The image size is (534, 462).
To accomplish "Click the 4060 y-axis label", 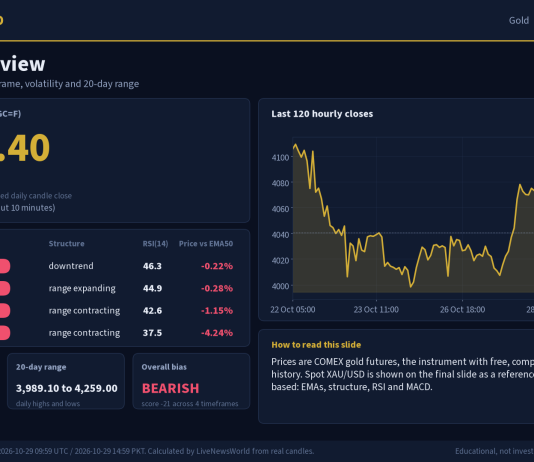I will (x=280, y=209).
